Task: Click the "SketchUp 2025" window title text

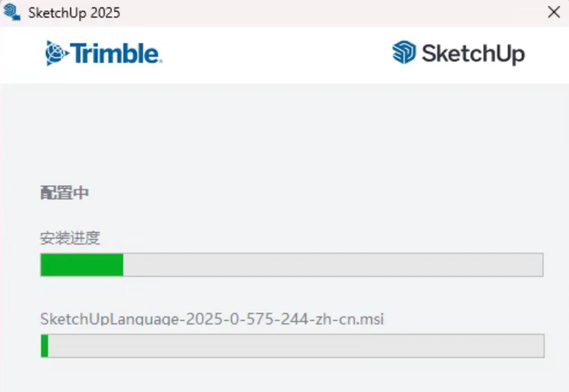Action: click(x=74, y=13)
